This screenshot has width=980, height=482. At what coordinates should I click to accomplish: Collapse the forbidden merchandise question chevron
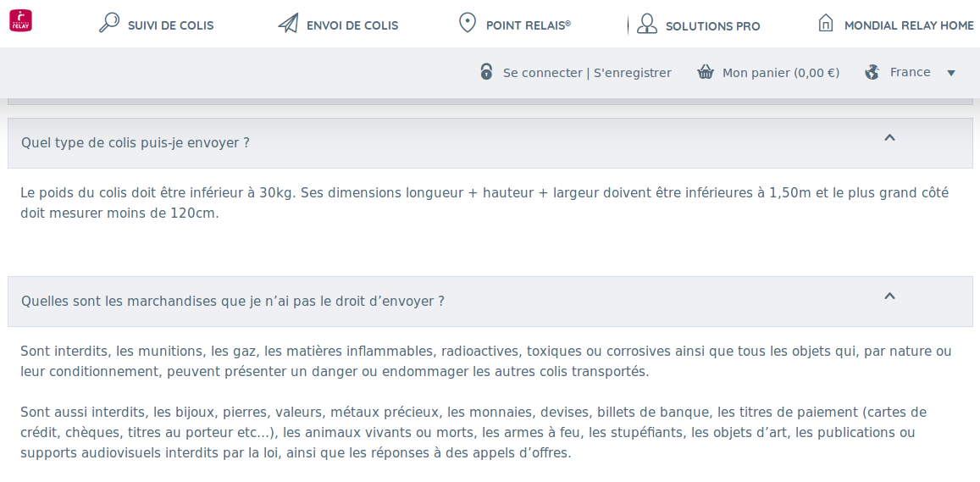pyautogui.click(x=890, y=296)
